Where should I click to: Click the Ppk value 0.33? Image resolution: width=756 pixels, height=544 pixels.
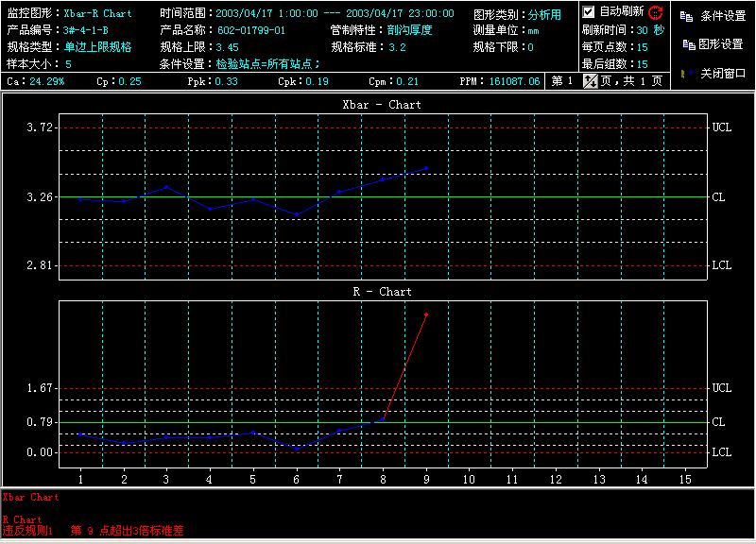click(x=226, y=81)
